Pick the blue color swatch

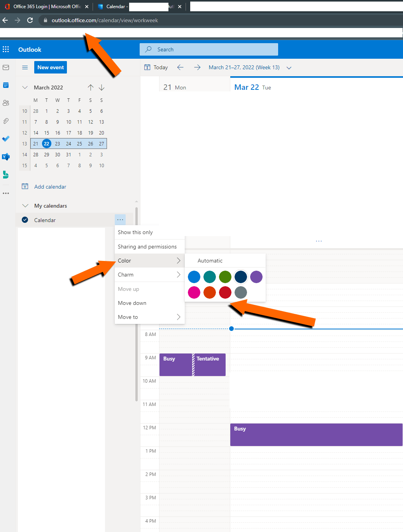(194, 277)
